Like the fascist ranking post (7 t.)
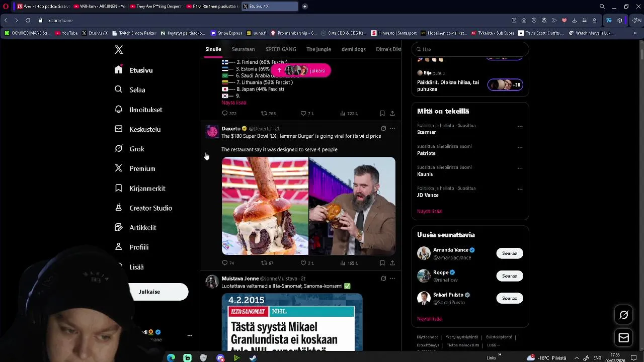 click(x=307, y=114)
